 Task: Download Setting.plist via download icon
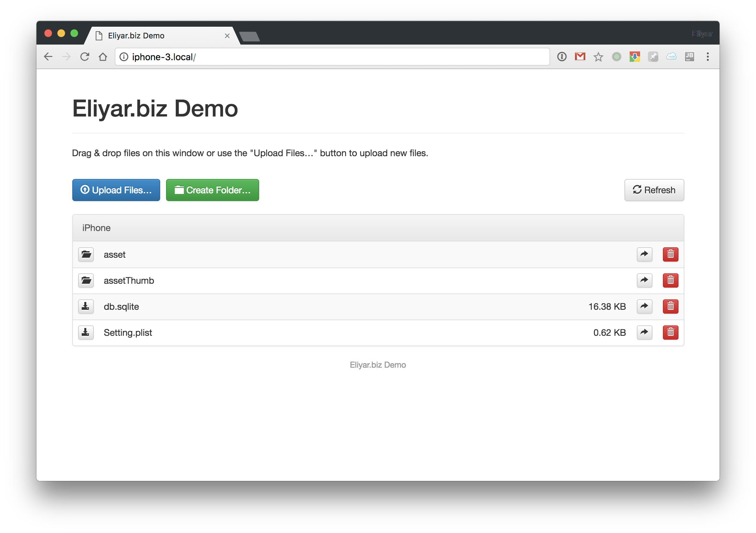86,332
